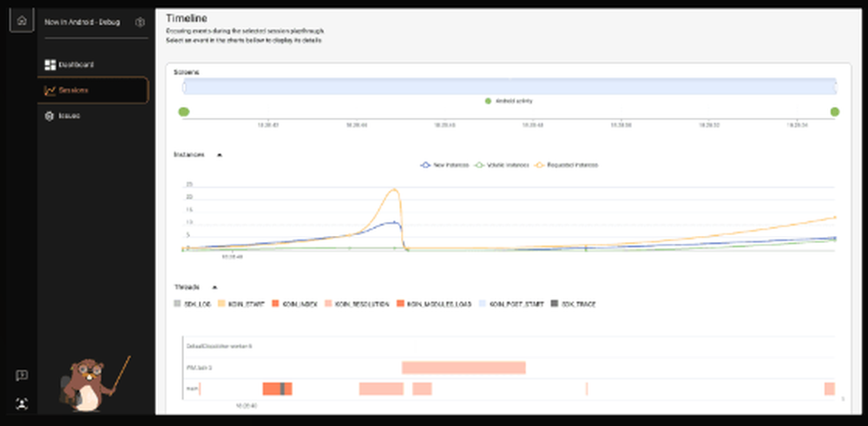Viewport: 868px width, 426px height.
Task: Open project settings icon beside Now in Android - Debug
Action: click(x=140, y=23)
